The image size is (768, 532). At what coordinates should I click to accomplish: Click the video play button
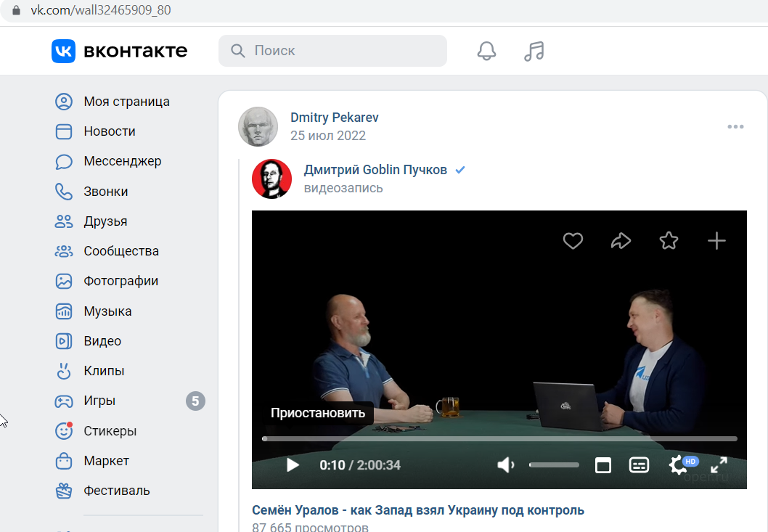[x=293, y=465]
